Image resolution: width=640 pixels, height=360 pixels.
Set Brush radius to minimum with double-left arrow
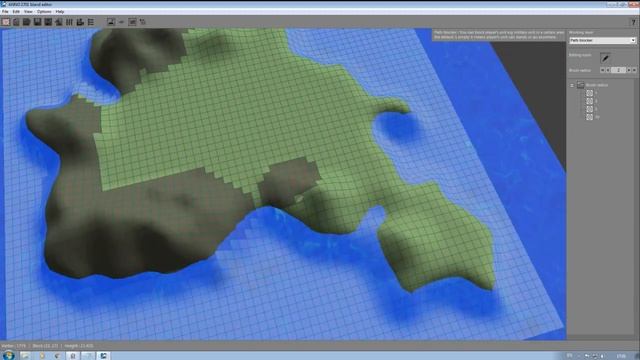tap(602, 70)
